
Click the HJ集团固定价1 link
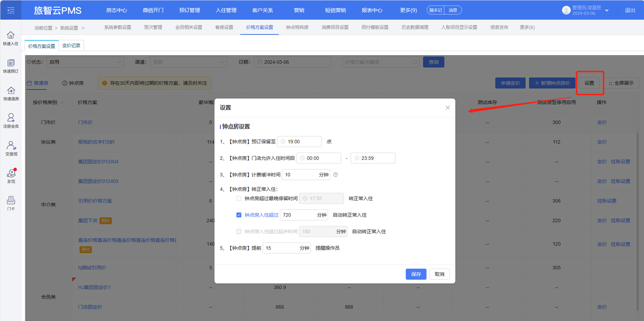pos(94,288)
